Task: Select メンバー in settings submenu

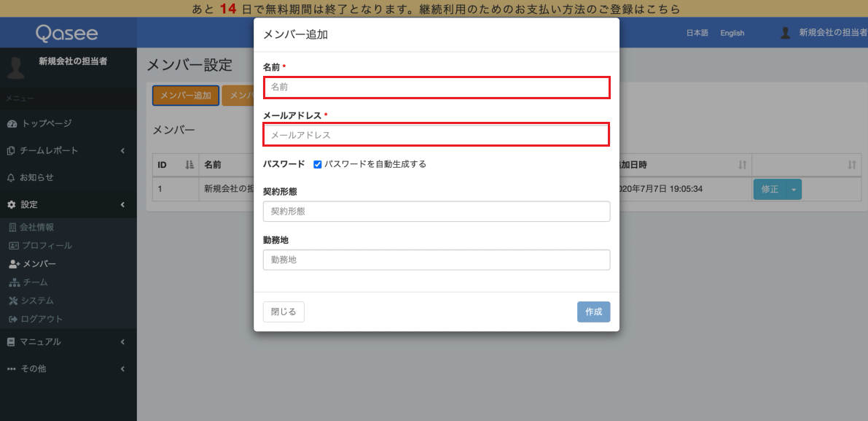Action: pos(39,264)
